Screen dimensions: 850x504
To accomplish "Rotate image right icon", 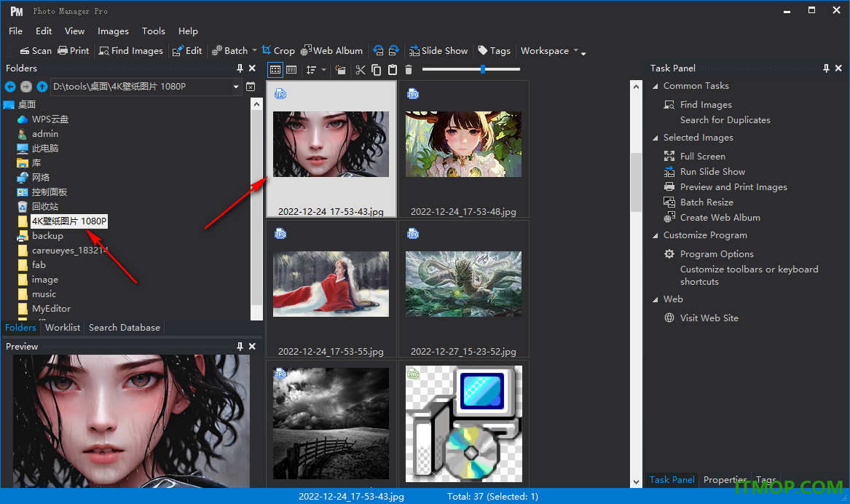I will click(x=393, y=50).
